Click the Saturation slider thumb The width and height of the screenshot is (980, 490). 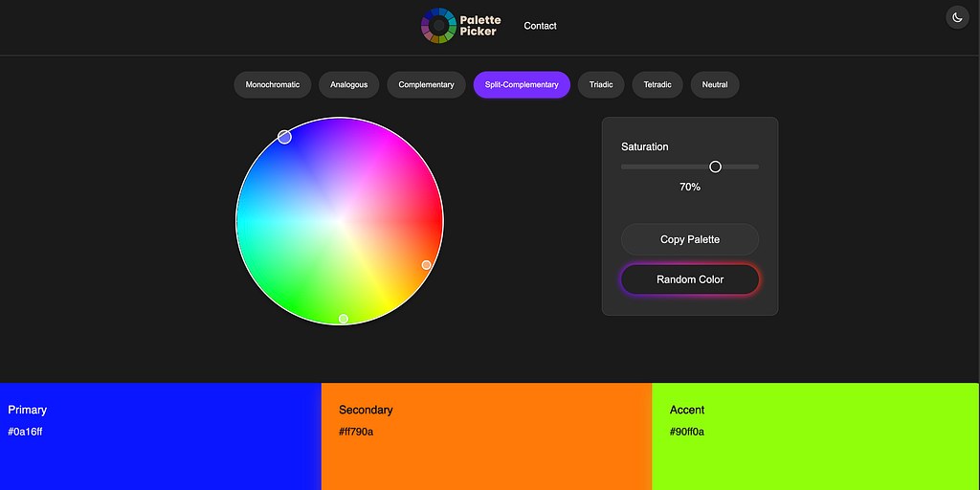tap(716, 167)
